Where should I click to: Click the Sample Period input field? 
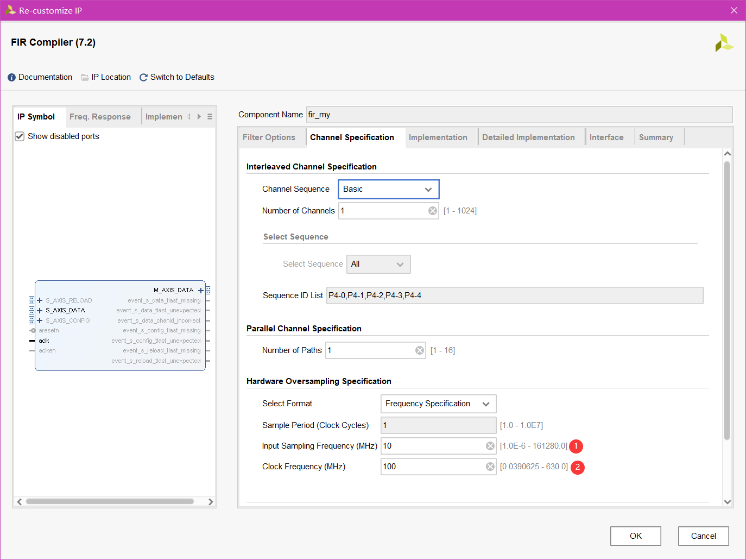coord(439,425)
